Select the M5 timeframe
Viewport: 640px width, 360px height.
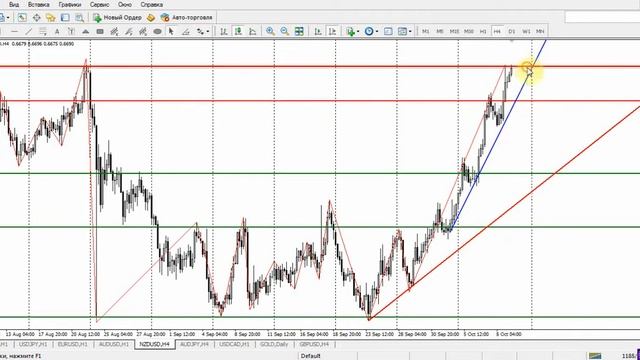coord(440,31)
